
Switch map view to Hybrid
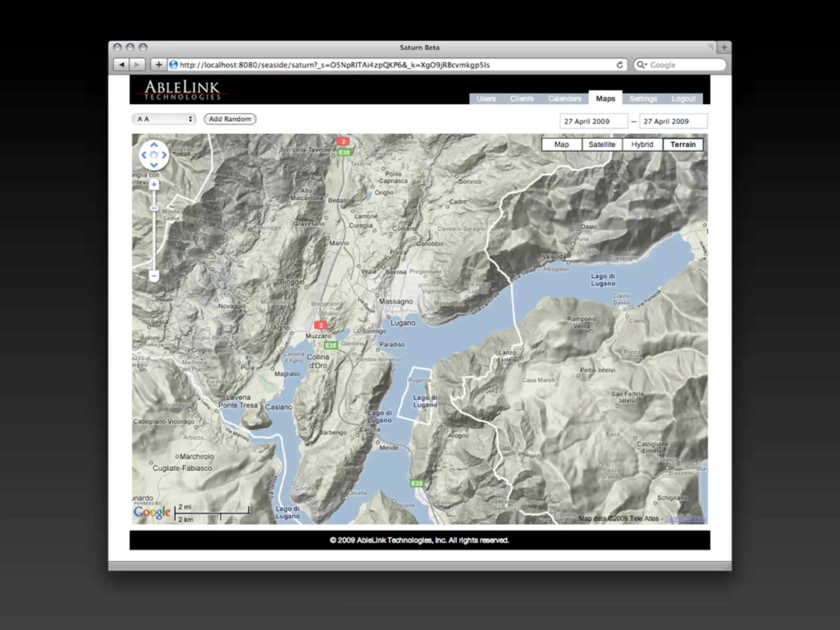click(x=642, y=144)
